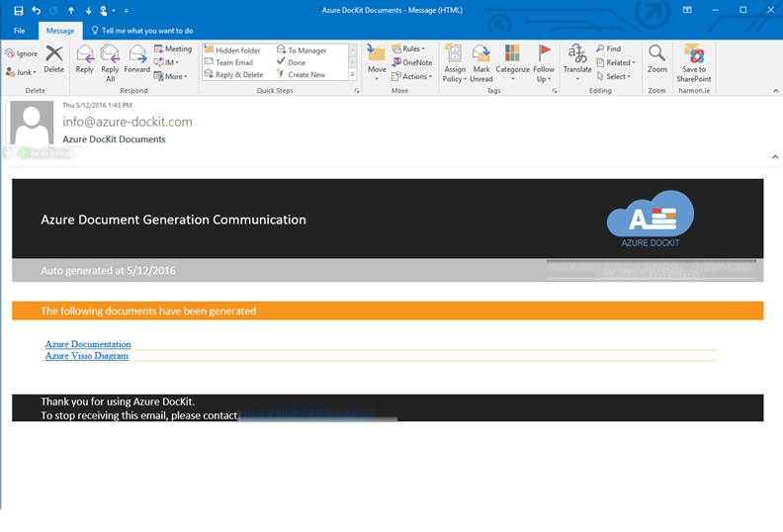Screen dimensions: 783x532
Task: Expand the More respond options
Action: point(170,76)
